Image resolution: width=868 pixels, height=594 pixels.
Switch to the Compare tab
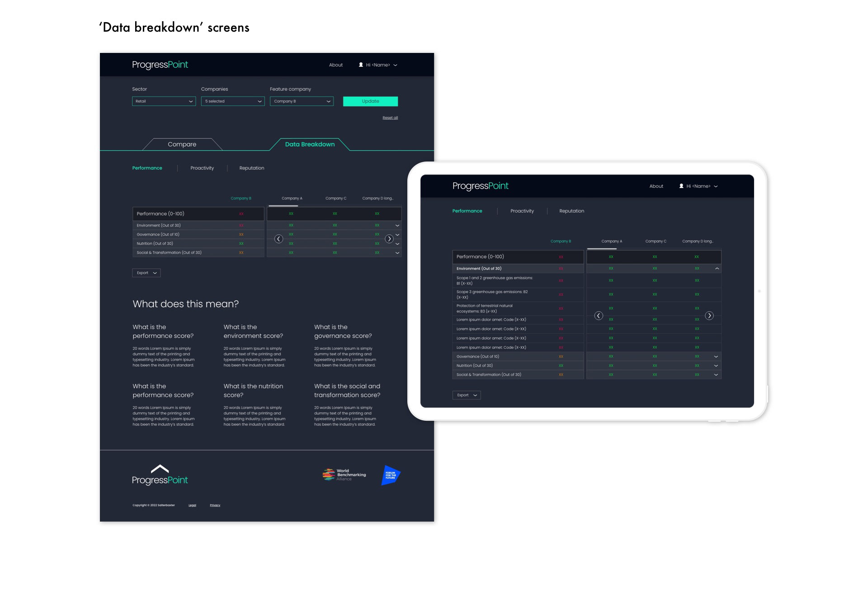pyautogui.click(x=182, y=144)
